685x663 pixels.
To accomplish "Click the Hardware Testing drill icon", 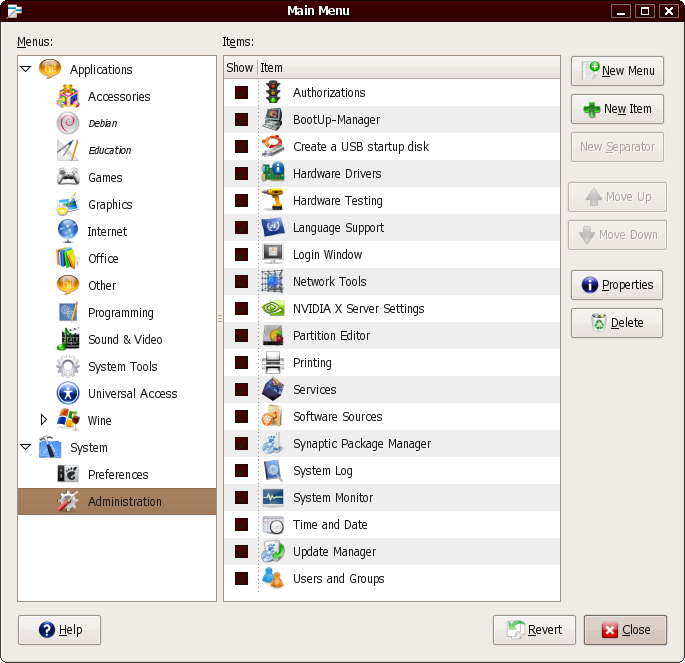I will pos(273,200).
